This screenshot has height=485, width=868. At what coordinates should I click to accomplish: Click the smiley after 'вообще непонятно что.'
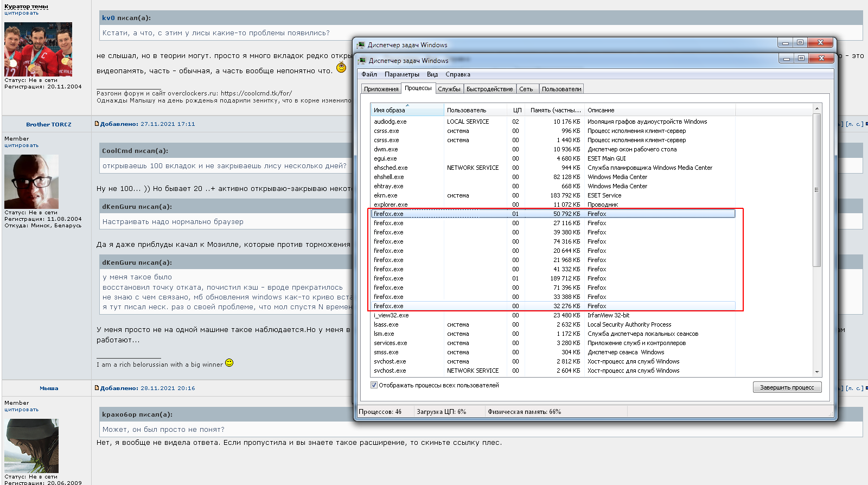[341, 68]
